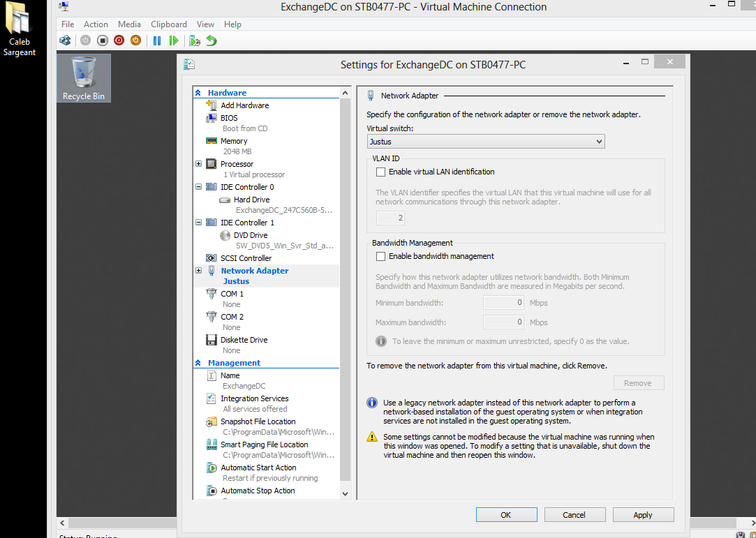
Task: Click the Network Adapter item labeled Justus
Action: coord(267,276)
